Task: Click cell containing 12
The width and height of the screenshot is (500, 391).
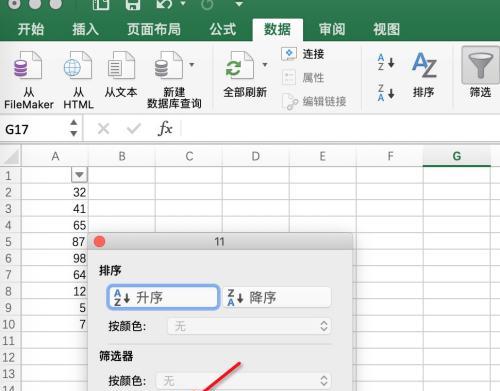Action: tap(55, 291)
